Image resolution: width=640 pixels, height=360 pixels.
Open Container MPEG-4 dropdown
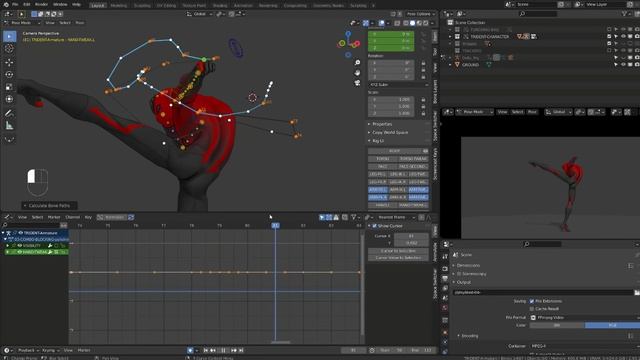584,346
